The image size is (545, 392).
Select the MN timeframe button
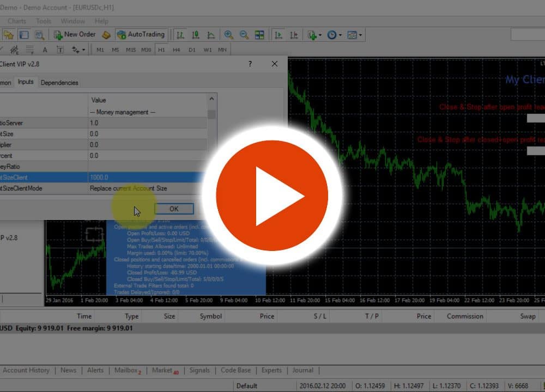pyautogui.click(x=222, y=50)
